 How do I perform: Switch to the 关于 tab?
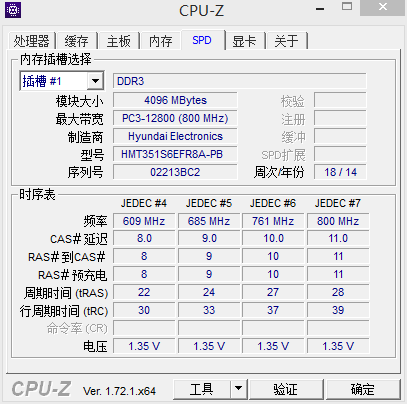click(x=286, y=41)
